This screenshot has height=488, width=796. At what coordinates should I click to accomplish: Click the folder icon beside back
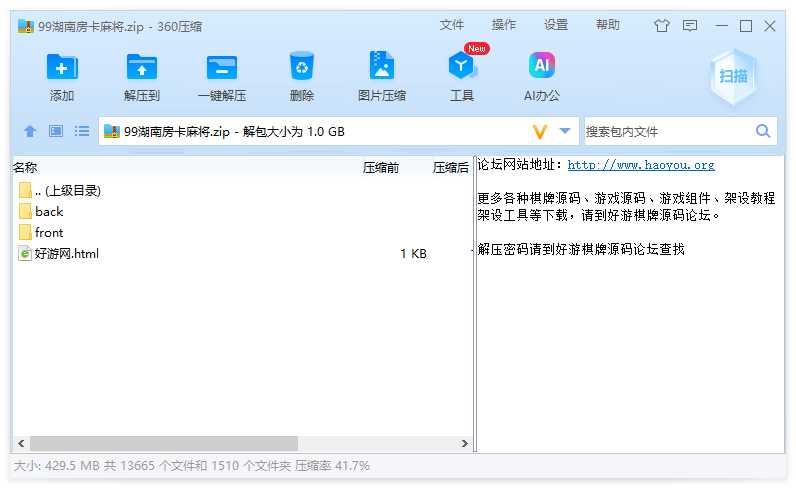25,211
